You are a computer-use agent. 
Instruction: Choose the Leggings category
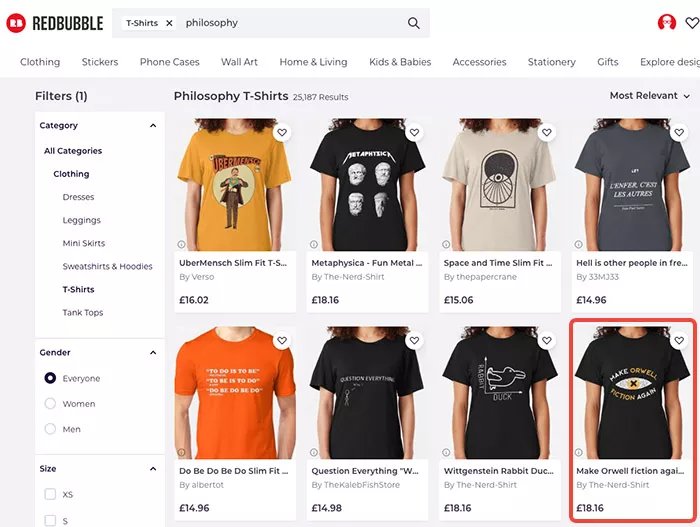click(82, 220)
